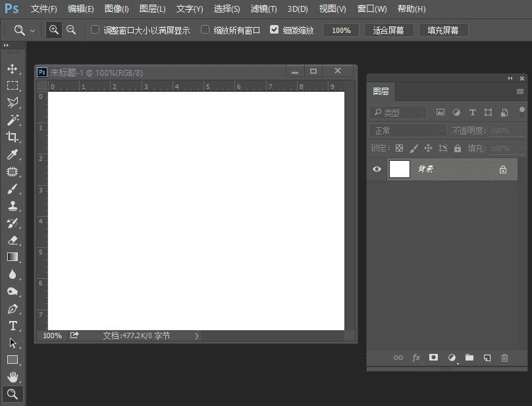Pick the Eyedropper tool
The width and height of the screenshot is (532, 406).
[13, 154]
